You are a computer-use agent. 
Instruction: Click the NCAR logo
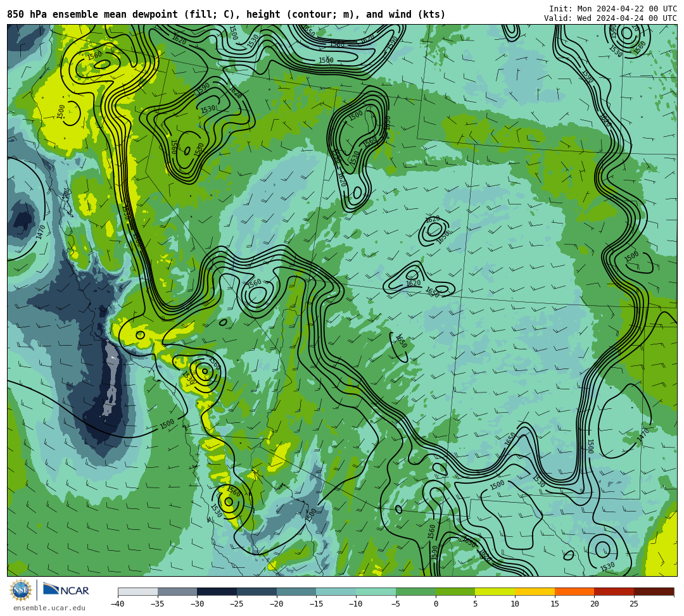pos(66,590)
